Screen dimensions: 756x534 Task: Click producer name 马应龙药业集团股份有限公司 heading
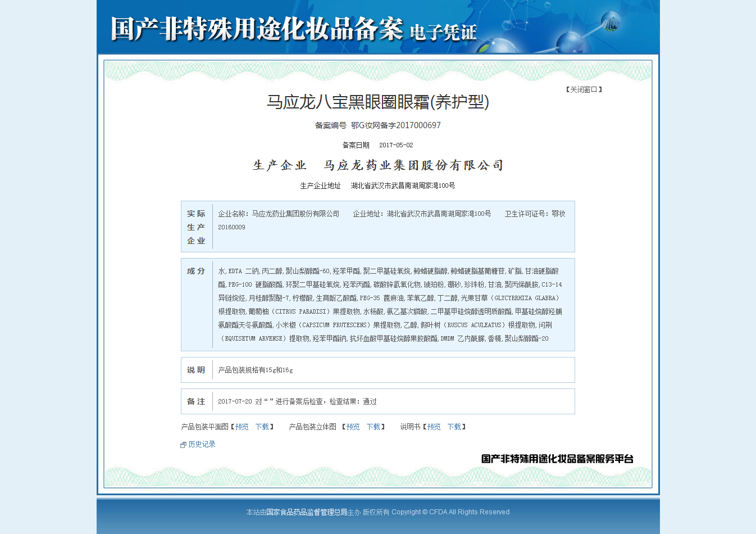pos(413,165)
